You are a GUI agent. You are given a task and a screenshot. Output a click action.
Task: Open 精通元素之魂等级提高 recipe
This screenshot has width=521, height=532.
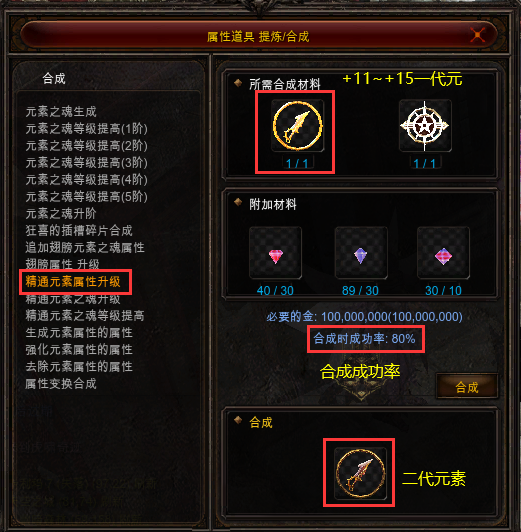[85, 316]
